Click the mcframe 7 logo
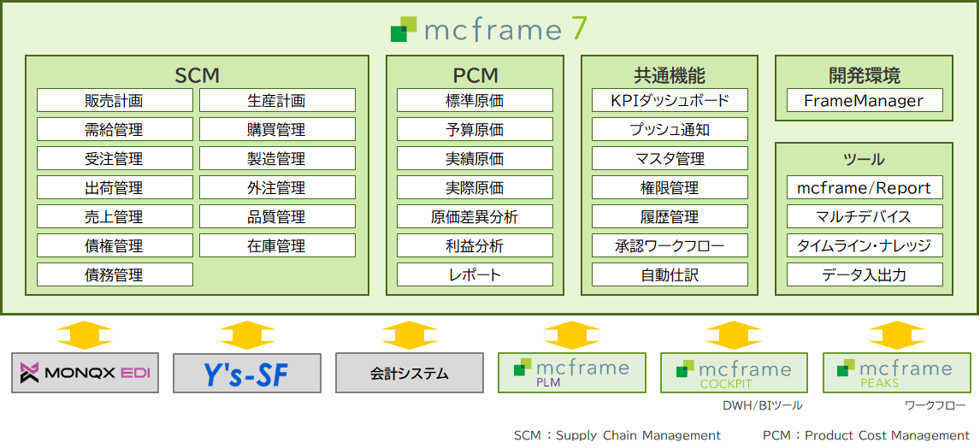Viewport: 980px width, 448px height. point(489,30)
